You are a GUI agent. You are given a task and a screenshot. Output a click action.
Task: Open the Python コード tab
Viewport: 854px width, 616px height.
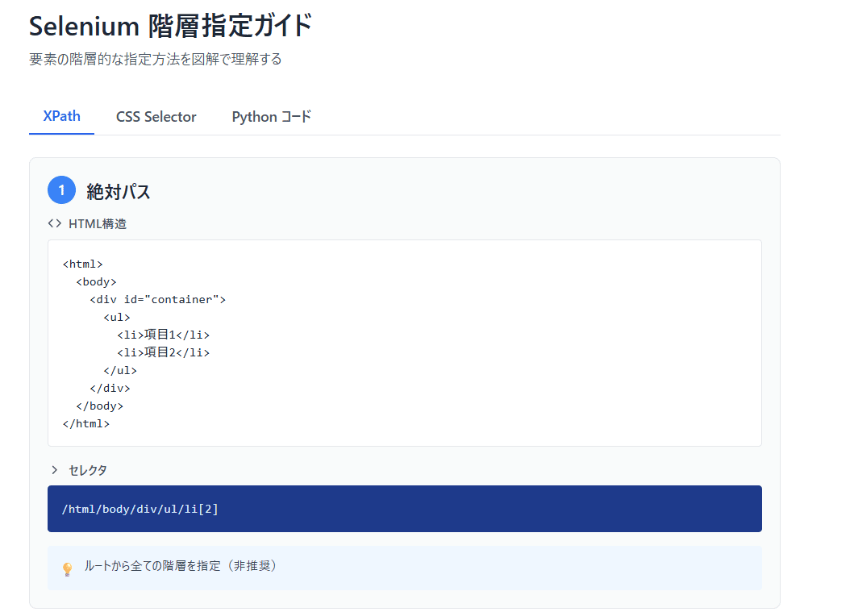(x=271, y=116)
